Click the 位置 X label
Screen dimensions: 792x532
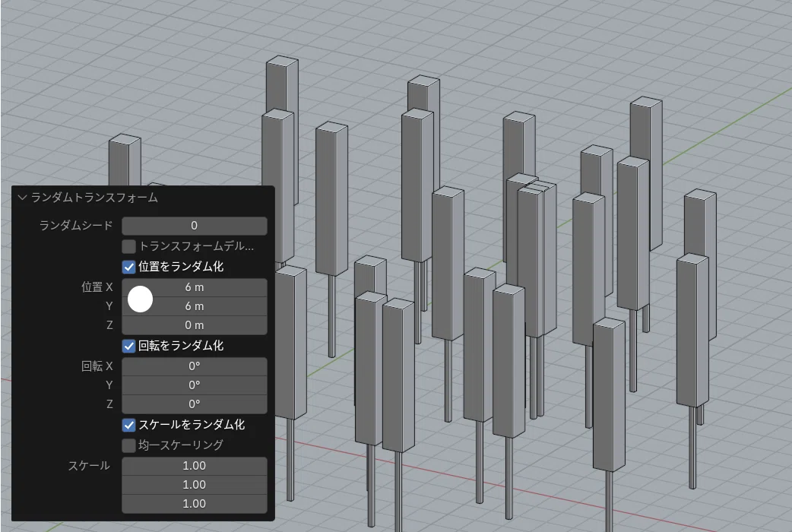(x=97, y=287)
